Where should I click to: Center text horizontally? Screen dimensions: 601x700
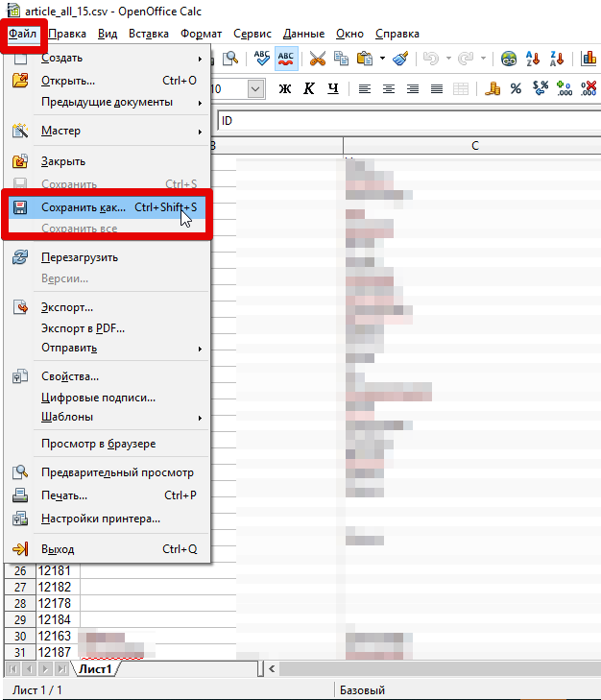coord(389,89)
